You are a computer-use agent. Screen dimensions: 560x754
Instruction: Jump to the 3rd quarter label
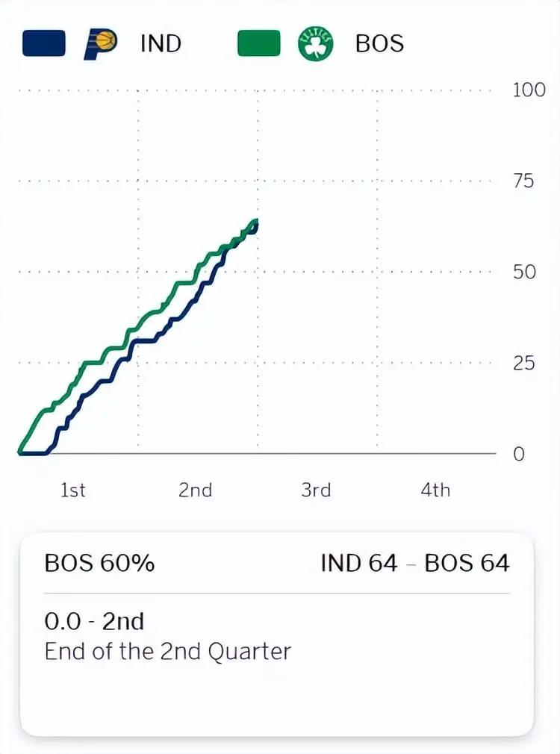click(316, 490)
